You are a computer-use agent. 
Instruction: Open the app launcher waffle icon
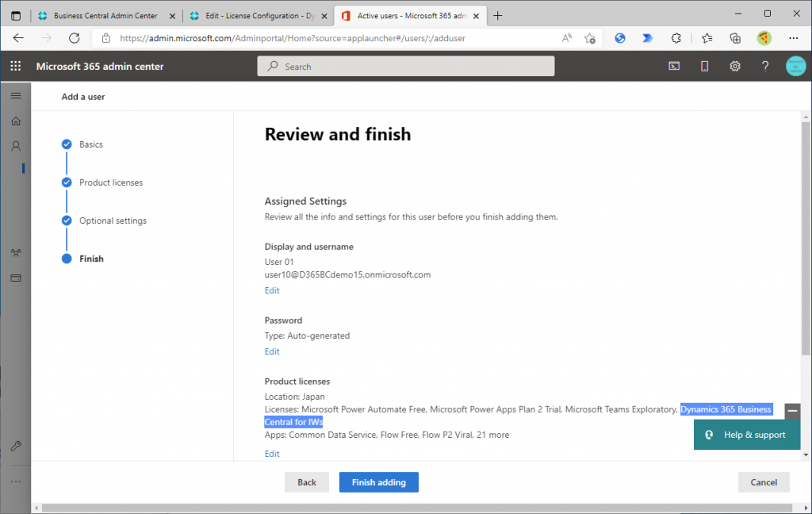tap(16, 66)
